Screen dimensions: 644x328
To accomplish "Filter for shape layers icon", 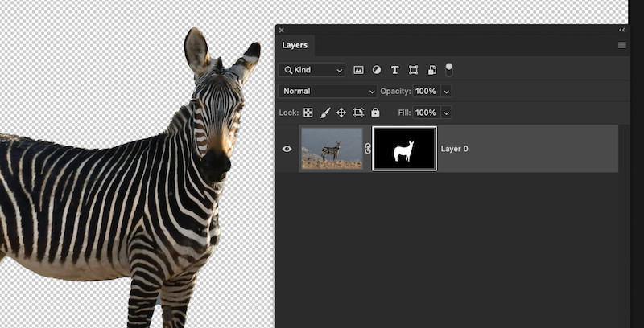I will [x=413, y=70].
